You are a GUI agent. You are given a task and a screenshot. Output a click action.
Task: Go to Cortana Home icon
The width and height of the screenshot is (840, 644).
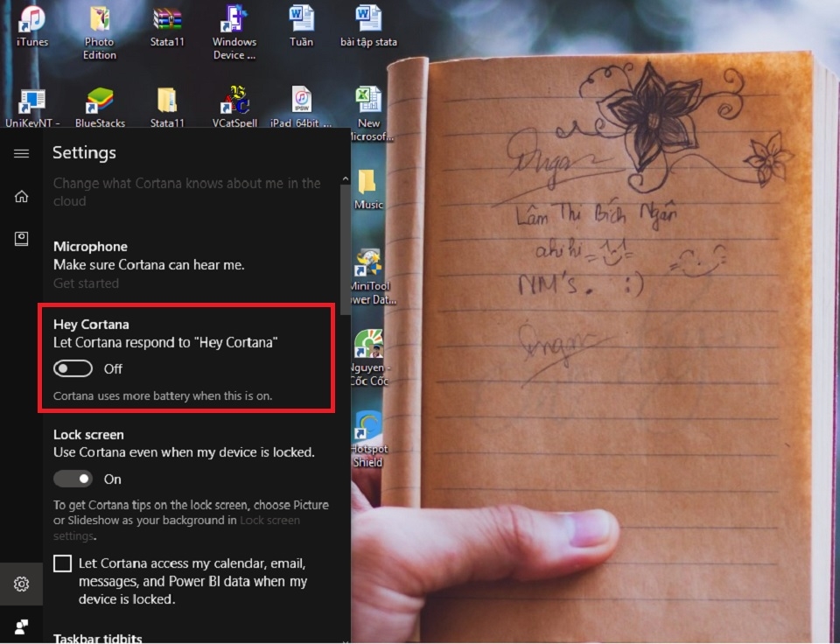click(21, 197)
